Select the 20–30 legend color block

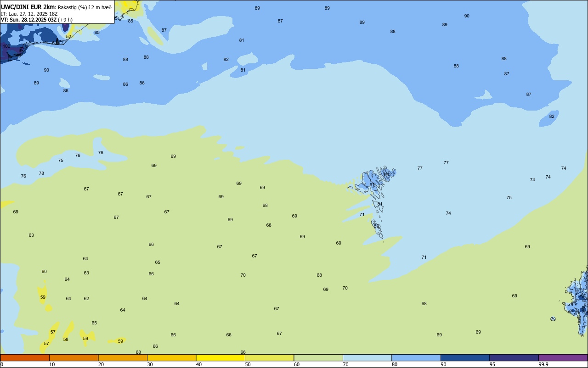pyautogui.click(x=123, y=357)
